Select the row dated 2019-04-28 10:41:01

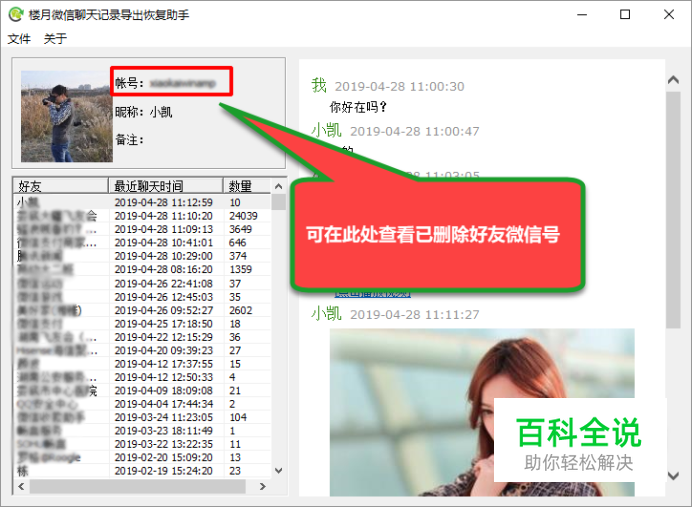142,242
